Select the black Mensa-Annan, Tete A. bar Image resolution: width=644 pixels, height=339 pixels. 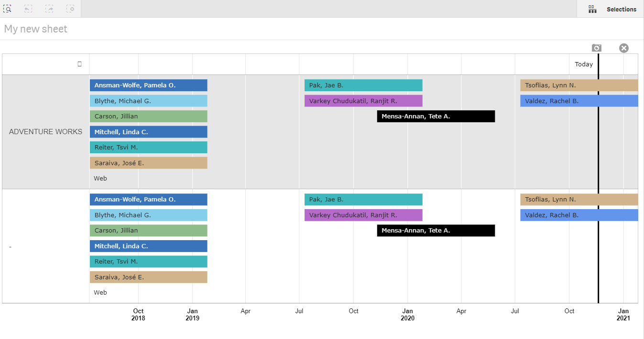(x=436, y=116)
